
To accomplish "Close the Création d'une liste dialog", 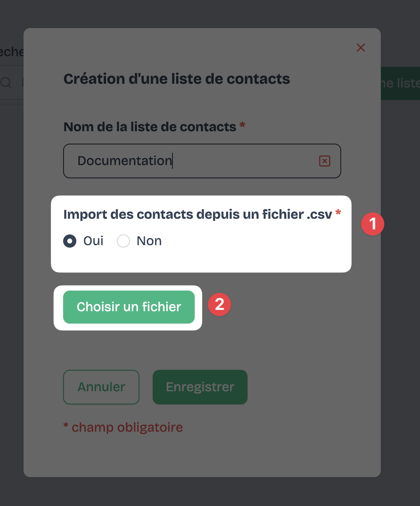I will (361, 47).
